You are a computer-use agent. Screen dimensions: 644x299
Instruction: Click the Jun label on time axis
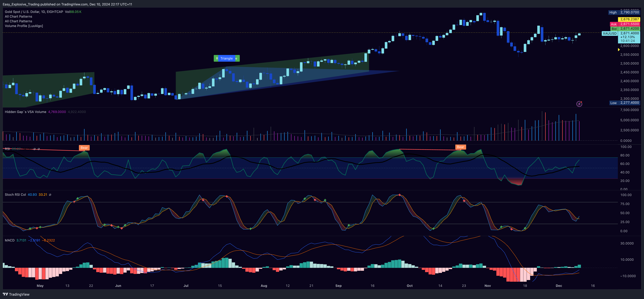[118, 286]
